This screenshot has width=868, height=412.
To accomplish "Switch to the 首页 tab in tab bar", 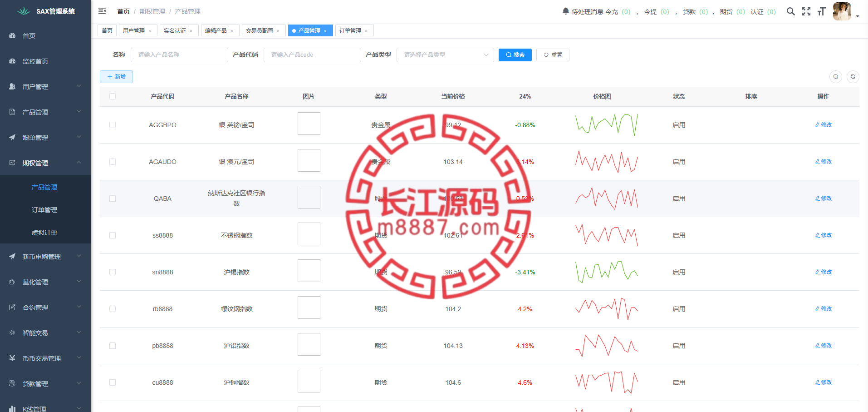I will tap(107, 30).
